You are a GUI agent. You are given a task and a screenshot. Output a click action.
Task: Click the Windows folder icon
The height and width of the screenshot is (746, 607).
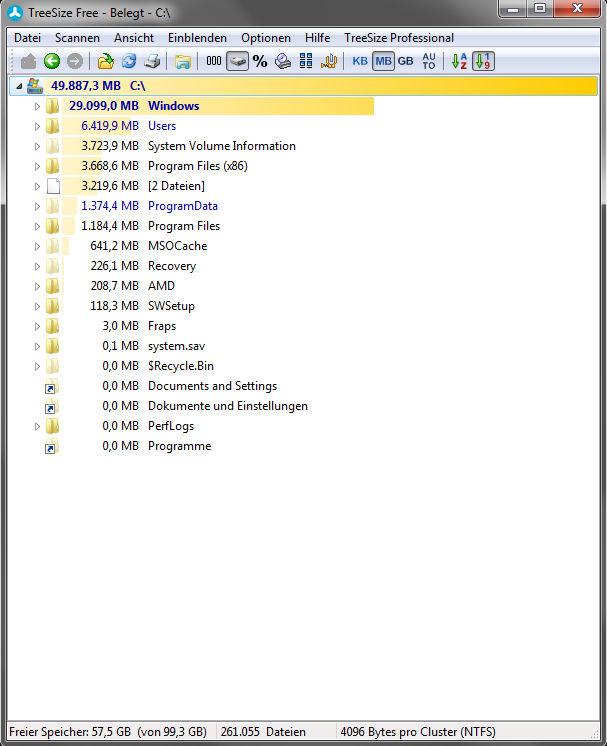52,106
